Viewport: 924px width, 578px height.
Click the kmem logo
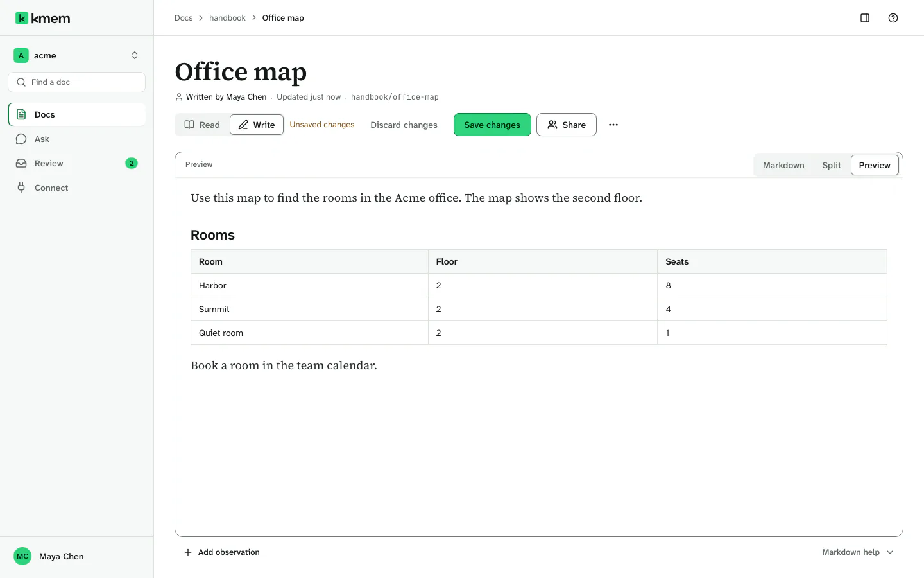pos(43,18)
